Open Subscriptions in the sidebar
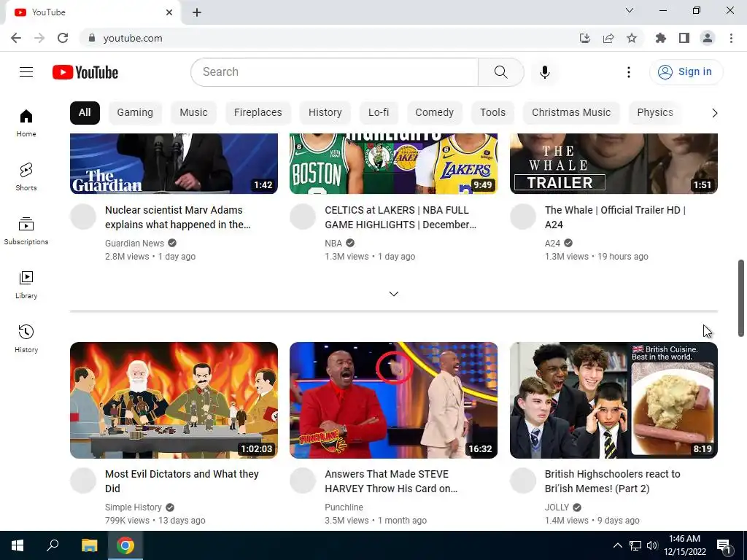Image resolution: width=747 pixels, height=560 pixels. pyautogui.click(x=26, y=231)
